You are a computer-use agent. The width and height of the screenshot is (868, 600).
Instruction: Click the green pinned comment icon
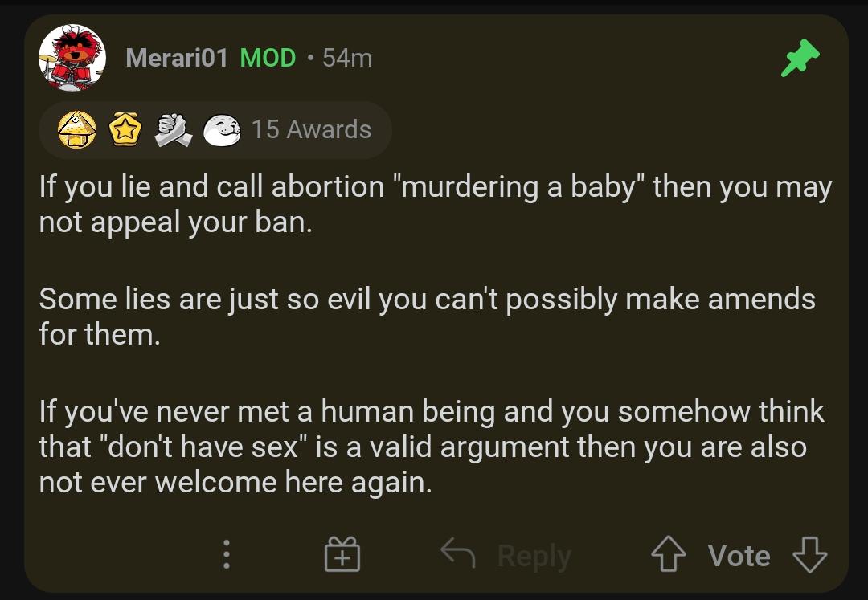point(800,58)
